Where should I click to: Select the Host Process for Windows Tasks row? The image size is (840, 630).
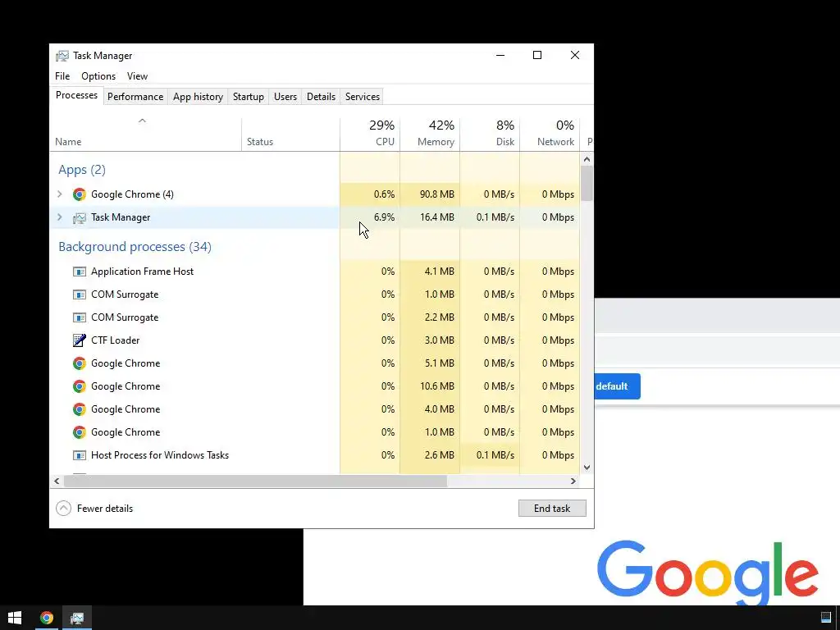315,455
